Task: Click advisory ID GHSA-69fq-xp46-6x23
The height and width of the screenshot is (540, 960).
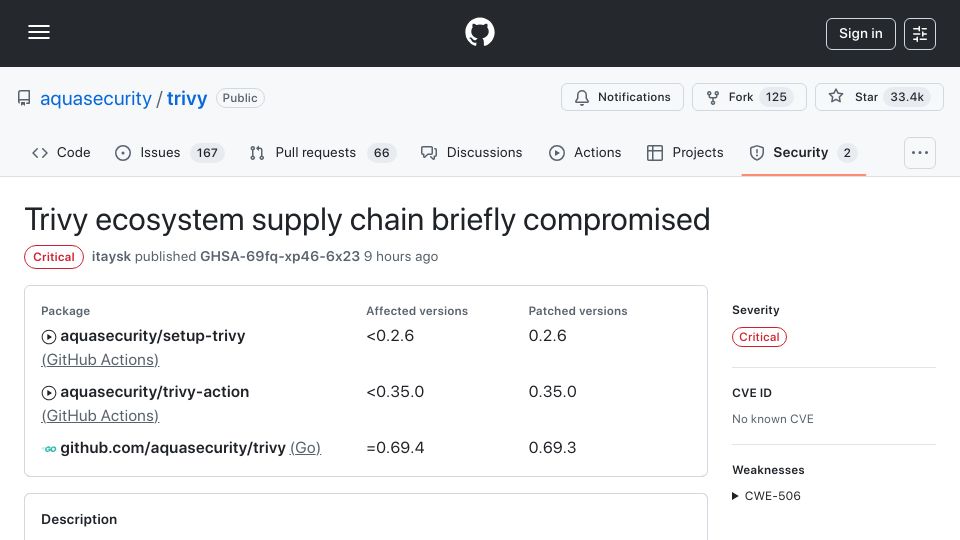Action: (x=280, y=257)
